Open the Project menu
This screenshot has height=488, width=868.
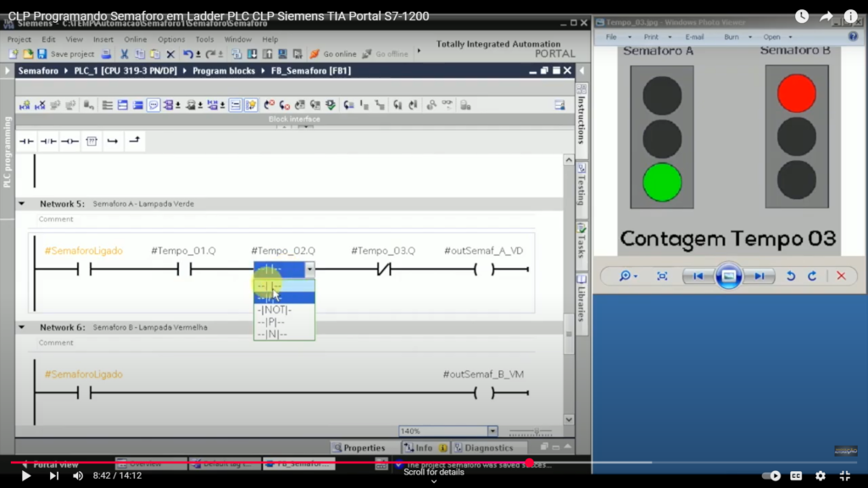[19, 39]
